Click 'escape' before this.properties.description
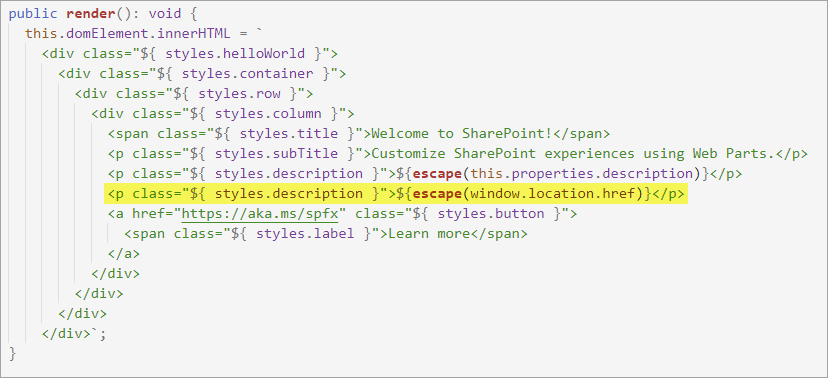This screenshot has width=828, height=378. [437, 174]
